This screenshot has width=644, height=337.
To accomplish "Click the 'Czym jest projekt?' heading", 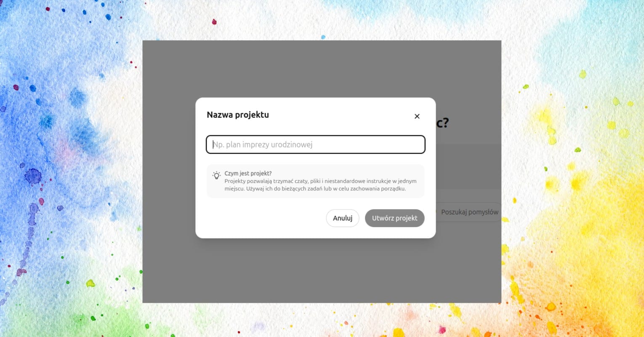I will click(x=248, y=173).
